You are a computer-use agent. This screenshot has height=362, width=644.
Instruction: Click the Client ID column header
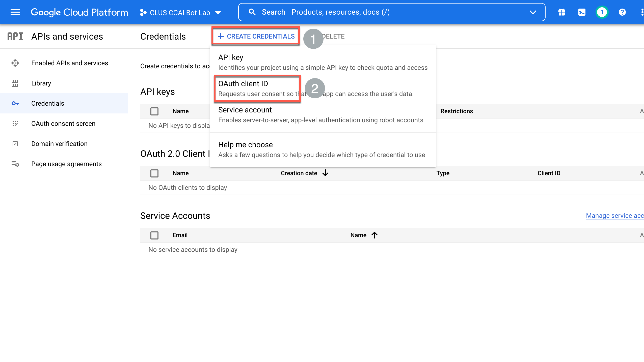(x=549, y=173)
